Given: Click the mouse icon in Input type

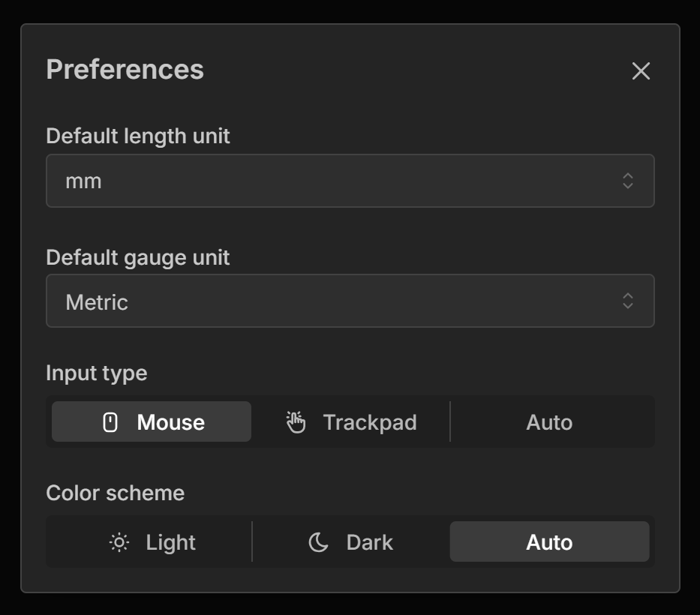Looking at the screenshot, I should (x=110, y=422).
